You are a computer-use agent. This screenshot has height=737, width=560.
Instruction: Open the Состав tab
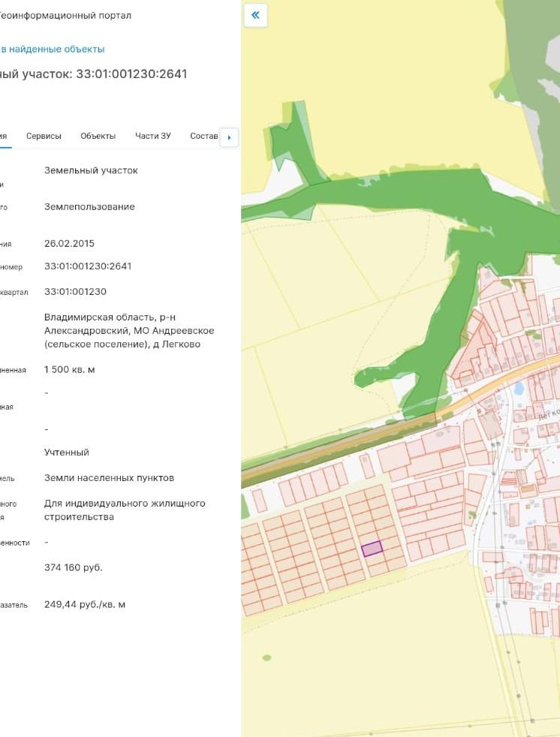[203, 136]
